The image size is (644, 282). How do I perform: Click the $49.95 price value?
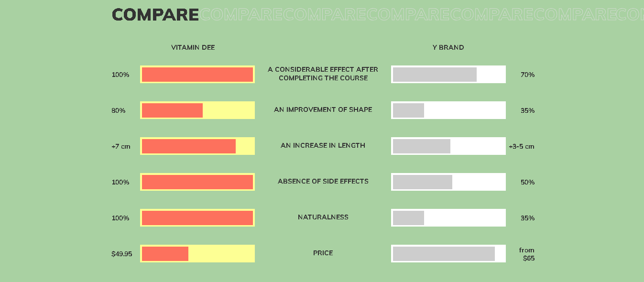coord(121,254)
